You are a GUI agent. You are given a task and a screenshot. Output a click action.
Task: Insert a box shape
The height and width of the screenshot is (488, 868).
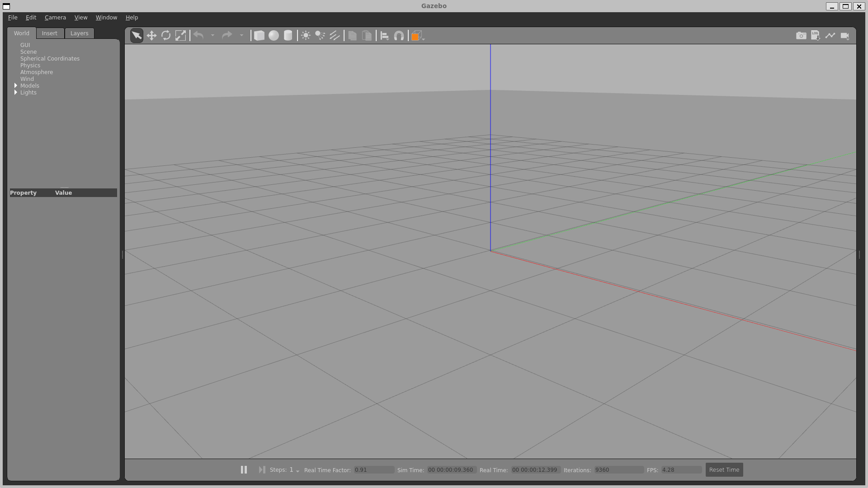coord(259,36)
